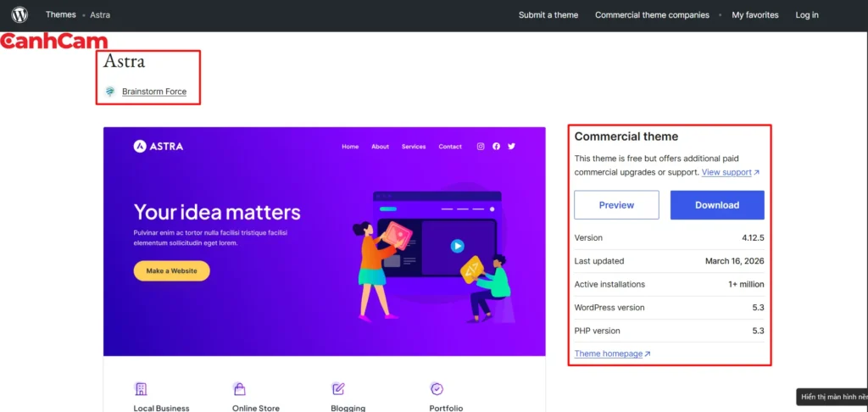Click the blue play button in illustration
Screen dimensions: 868x412
[x=457, y=246]
